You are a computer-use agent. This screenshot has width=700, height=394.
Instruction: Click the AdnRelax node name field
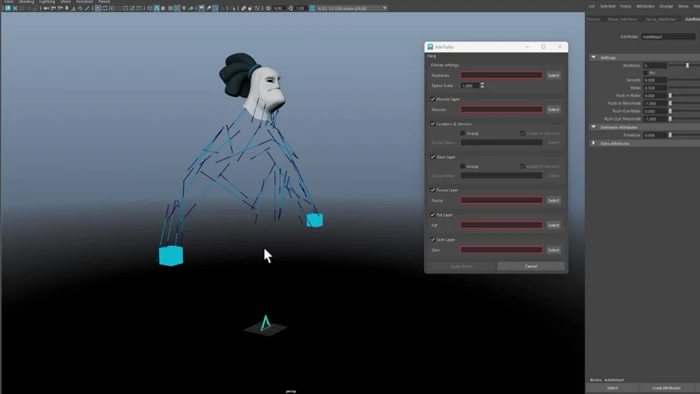[x=668, y=37]
